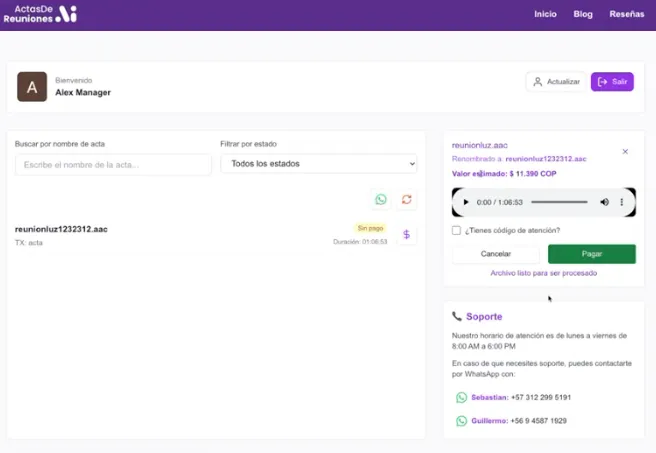Open the audio player more options menu
The width and height of the screenshot is (656, 453).
[622, 202]
